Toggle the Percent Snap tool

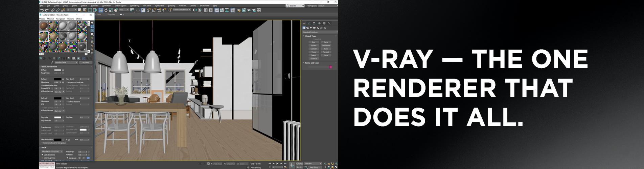pos(159,10)
